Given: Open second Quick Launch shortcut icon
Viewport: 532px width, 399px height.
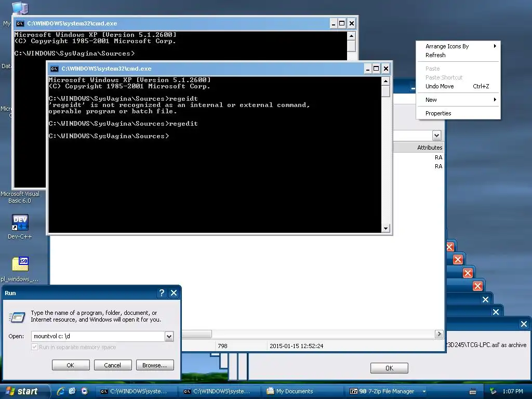Looking at the screenshot, I should pyautogui.click(x=72, y=391).
